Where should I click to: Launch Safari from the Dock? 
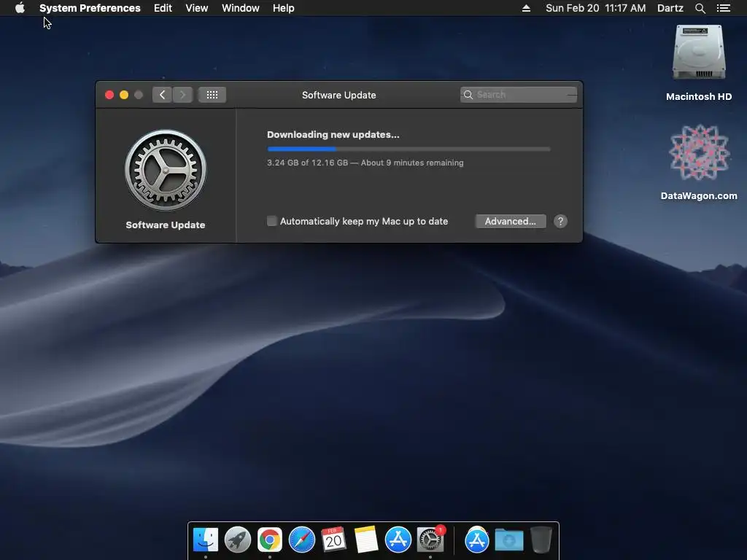(302, 540)
